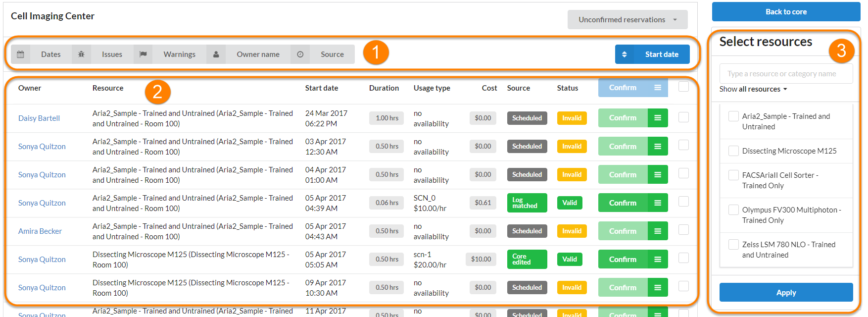Select the Owner name filter tab

pos(258,54)
